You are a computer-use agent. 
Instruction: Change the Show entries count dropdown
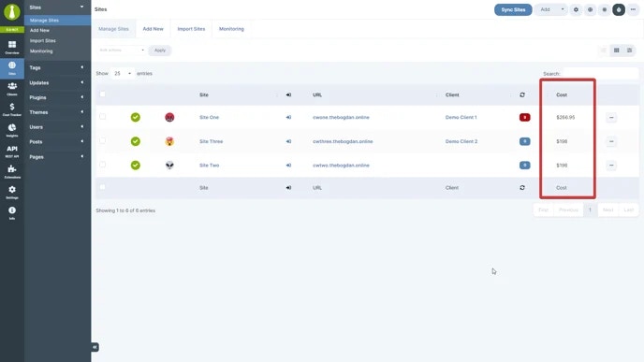[122, 74]
